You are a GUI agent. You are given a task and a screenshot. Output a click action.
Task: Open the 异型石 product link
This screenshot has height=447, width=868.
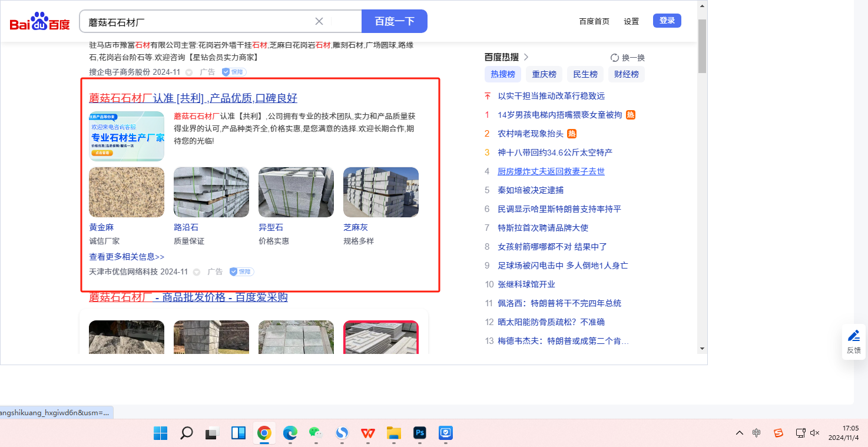click(271, 227)
